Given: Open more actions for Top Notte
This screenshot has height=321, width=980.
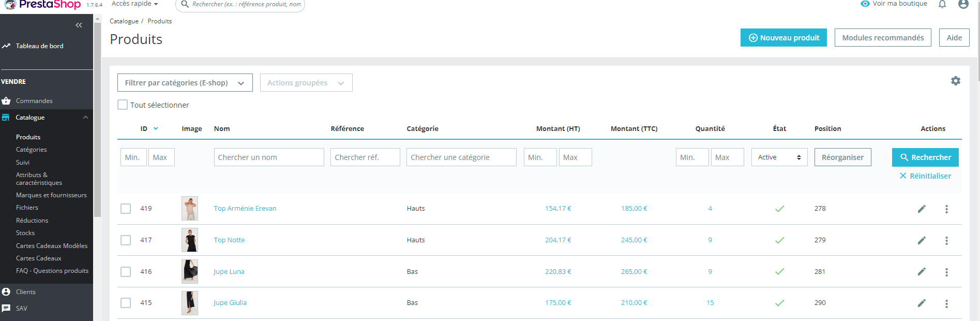Looking at the screenshot, I should point(946,240).
